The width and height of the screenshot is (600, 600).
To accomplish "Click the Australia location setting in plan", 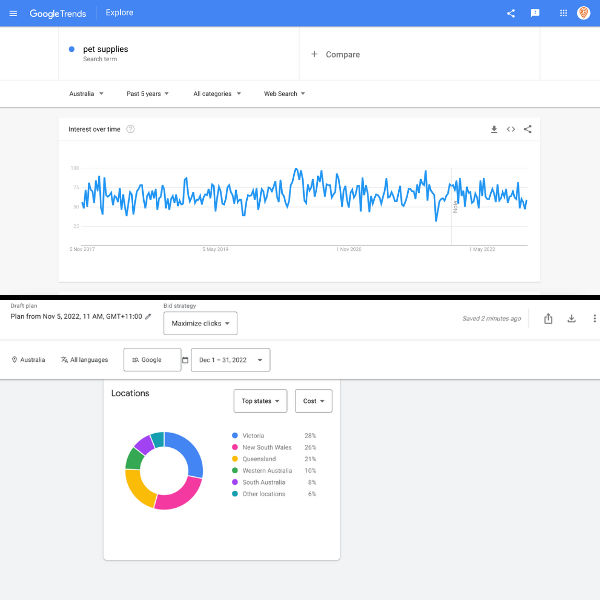I will tap(28, 360).
